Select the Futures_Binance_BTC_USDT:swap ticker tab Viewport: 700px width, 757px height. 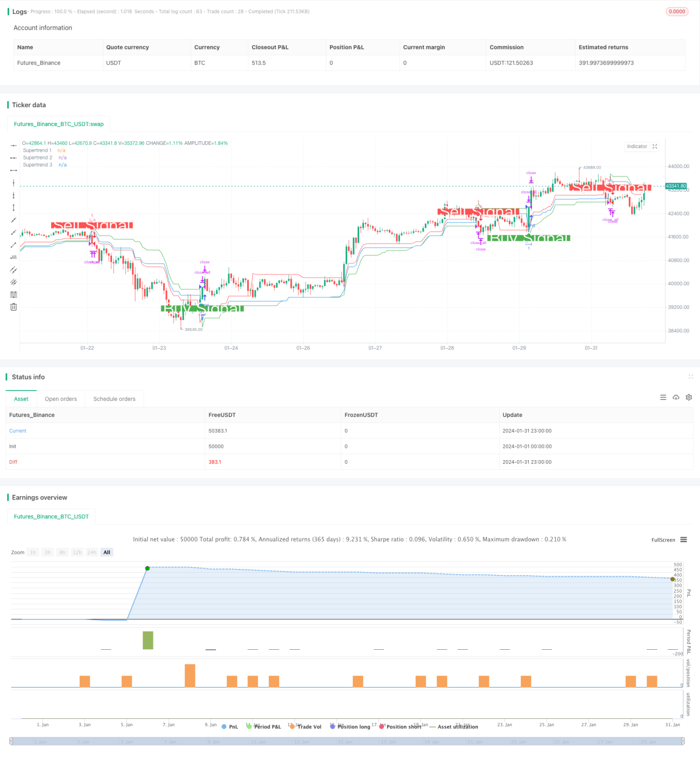point(59,124)
